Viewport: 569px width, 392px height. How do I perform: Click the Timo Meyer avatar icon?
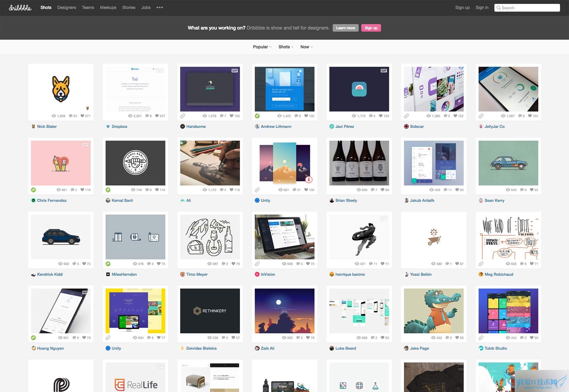click(x=182, y=274)
